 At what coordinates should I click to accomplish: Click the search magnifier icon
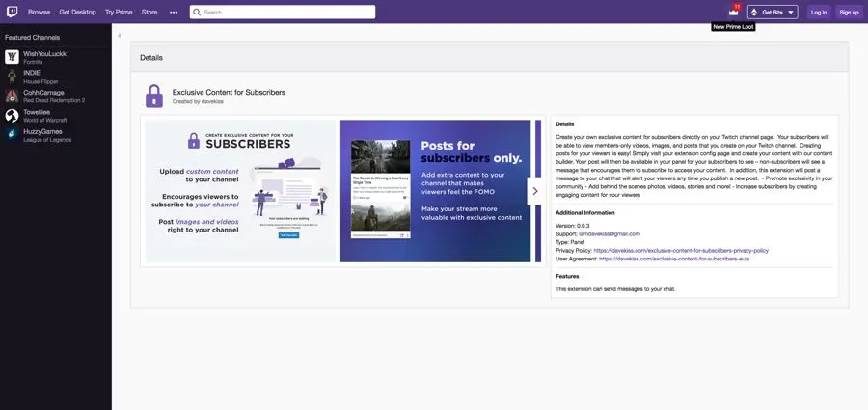click(197, 13)
